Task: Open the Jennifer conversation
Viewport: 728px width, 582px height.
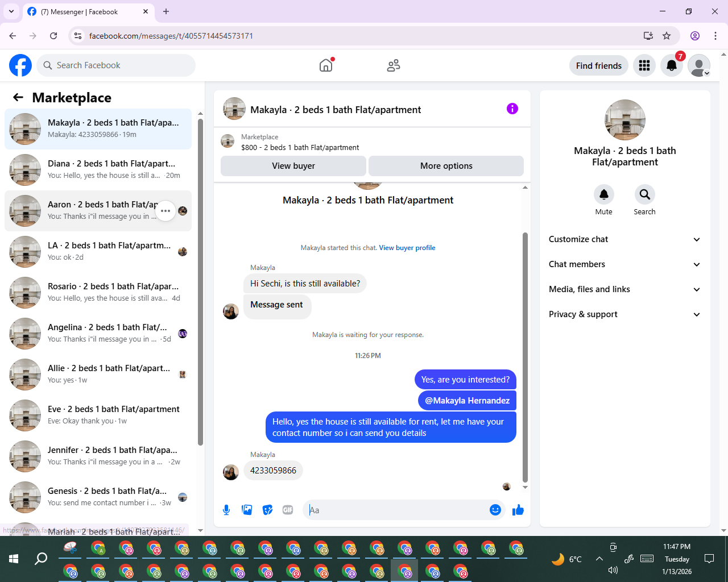Action: click(x=98, y=456)
